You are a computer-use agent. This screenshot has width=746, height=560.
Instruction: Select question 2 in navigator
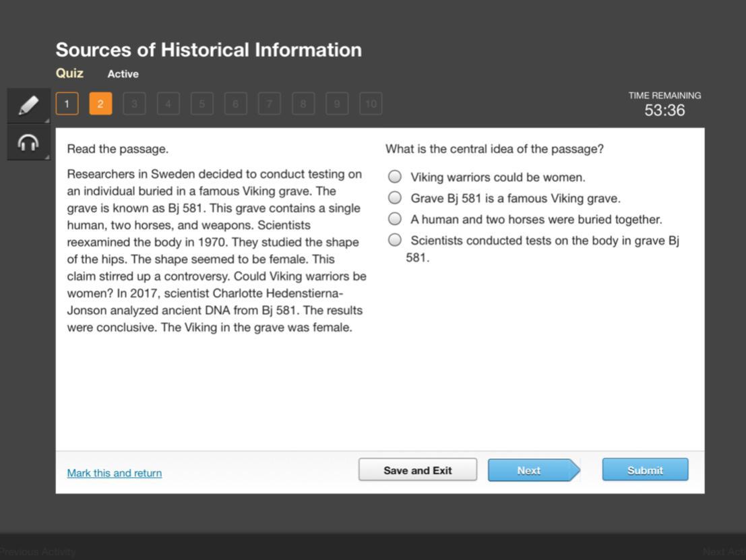click(x=100, y=104)
